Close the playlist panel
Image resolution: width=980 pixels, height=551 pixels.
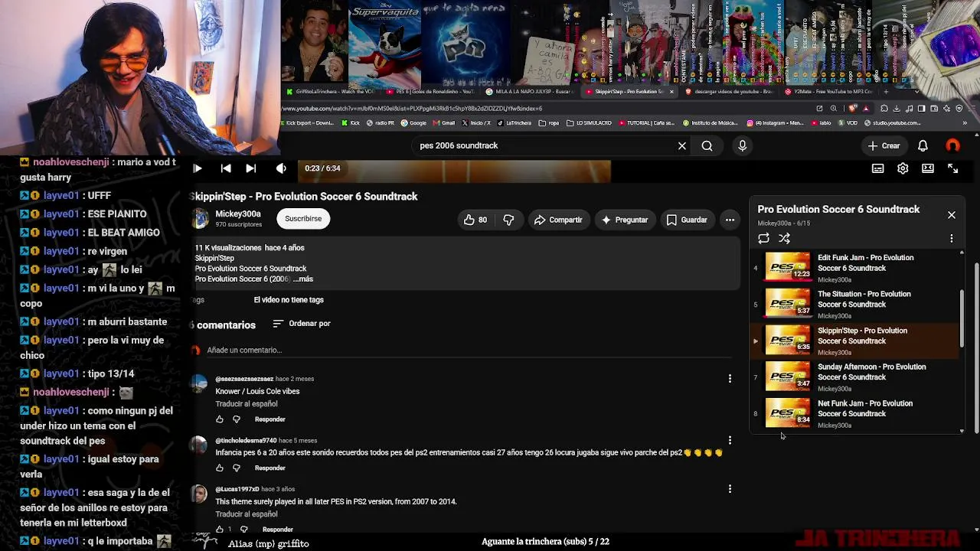(952, 215)
